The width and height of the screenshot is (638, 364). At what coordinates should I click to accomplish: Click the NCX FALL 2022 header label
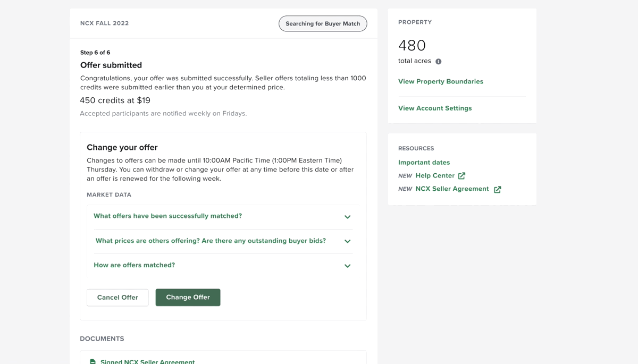[x=104, y=23]
